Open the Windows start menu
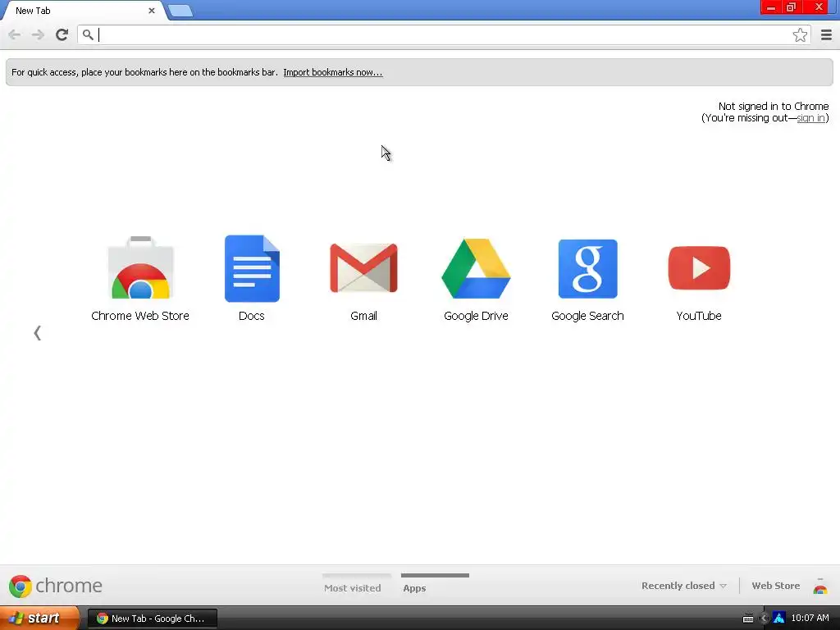 tap(39, 618)
